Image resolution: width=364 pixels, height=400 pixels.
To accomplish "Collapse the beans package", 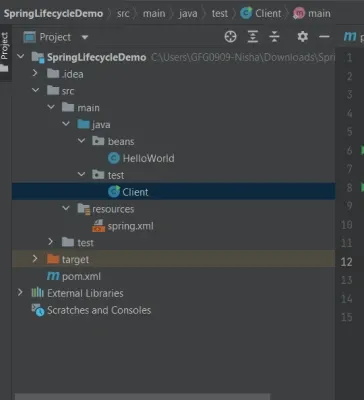I will pyautogui.click(x=81, y=141).
